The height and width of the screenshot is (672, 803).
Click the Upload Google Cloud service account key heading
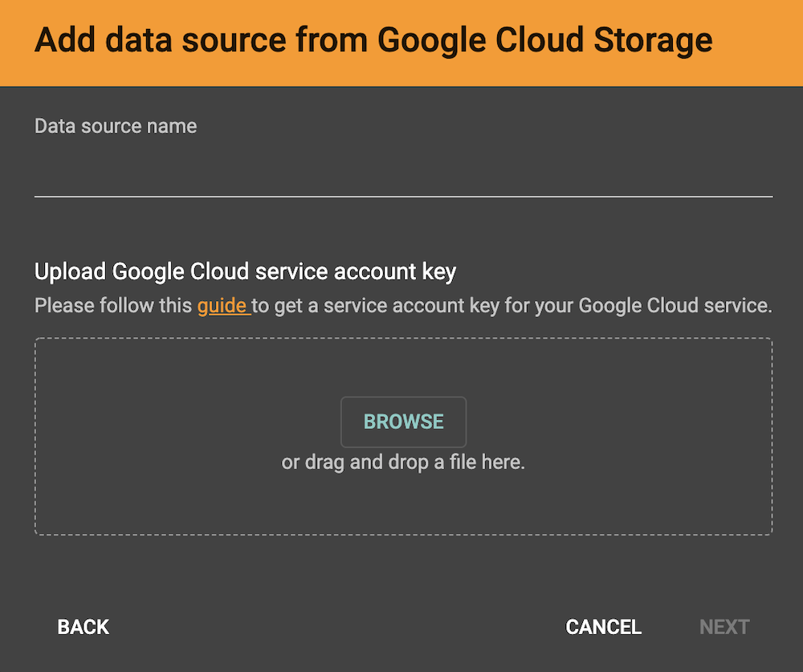[244, 271]
